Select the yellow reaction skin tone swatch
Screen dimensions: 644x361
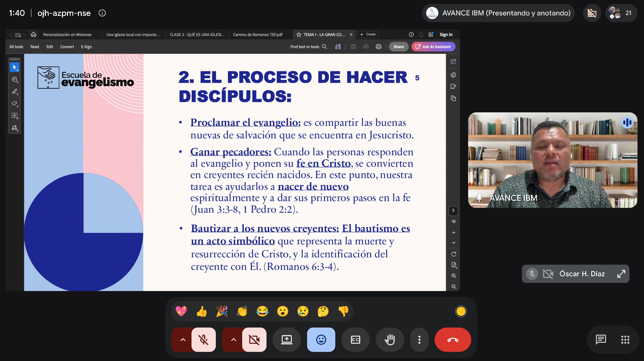click(461, 311)
